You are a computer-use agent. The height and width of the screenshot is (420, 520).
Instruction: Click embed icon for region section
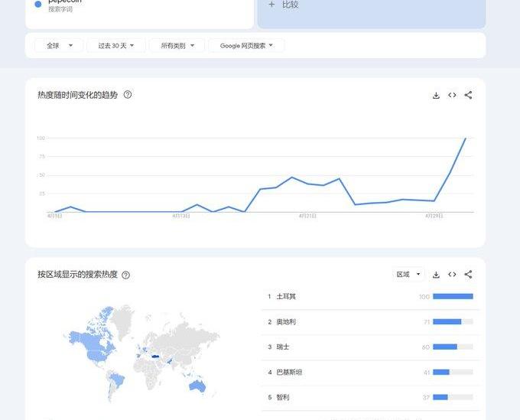452,275
